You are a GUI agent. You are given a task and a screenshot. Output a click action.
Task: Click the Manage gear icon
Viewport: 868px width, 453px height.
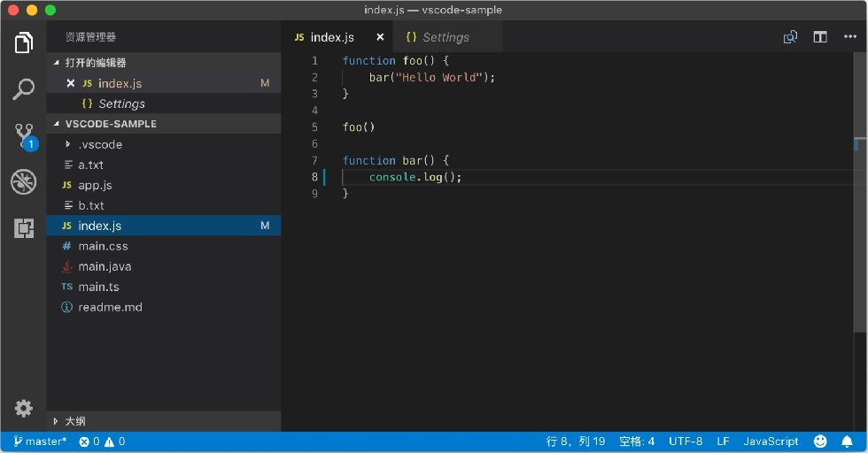point(23,408)
